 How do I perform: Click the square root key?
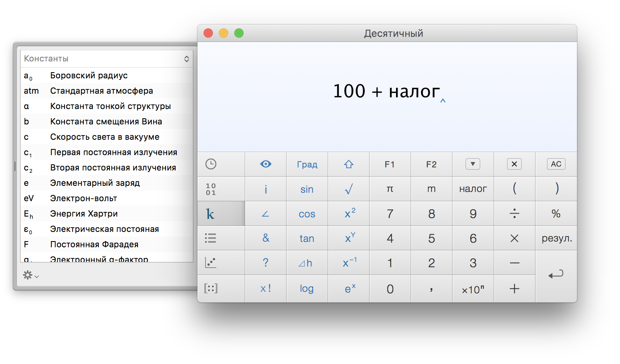point(349,189)
